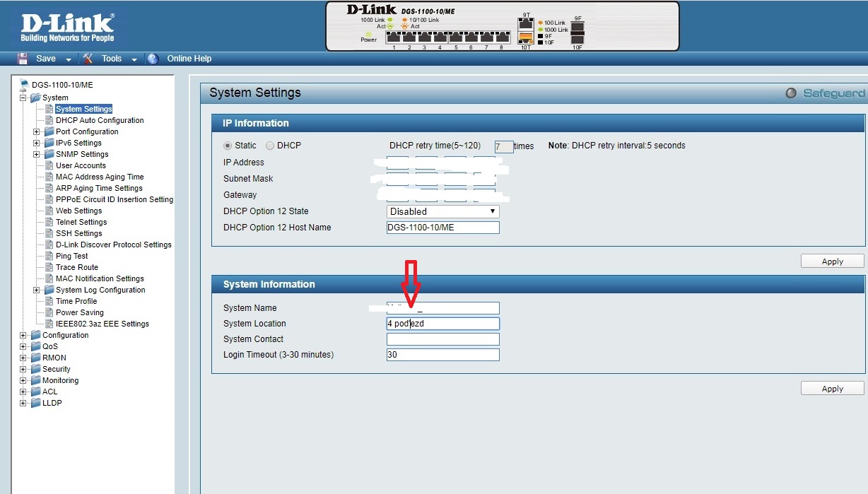
Task: Select the Static radio button
Action: click(x=228, y=146)
